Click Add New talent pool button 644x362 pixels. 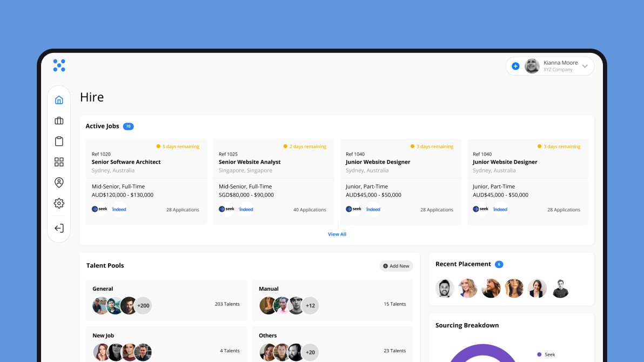[397, 266]
